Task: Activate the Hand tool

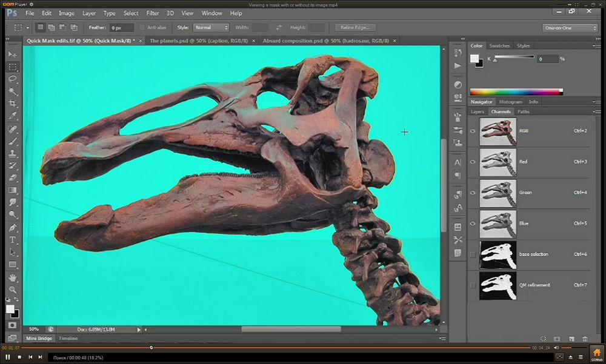Action: 12,277
